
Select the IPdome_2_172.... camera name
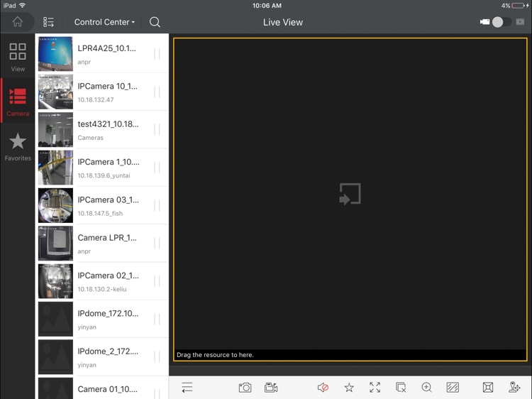click(108, 351)
